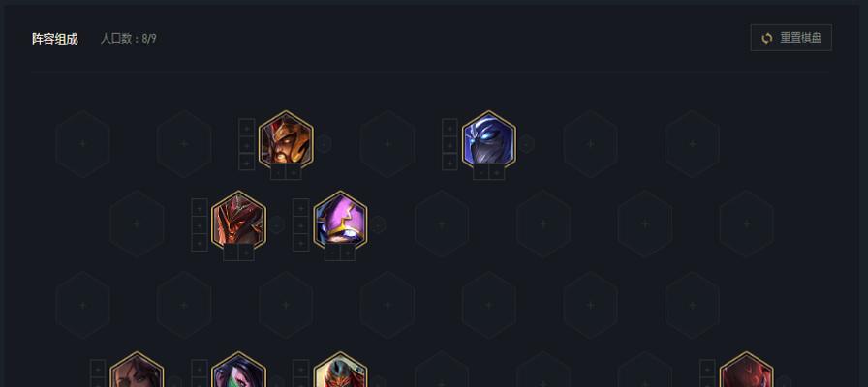Select the red spiky-armored champion in second row

pyautogui.click(x=238, y=221)
